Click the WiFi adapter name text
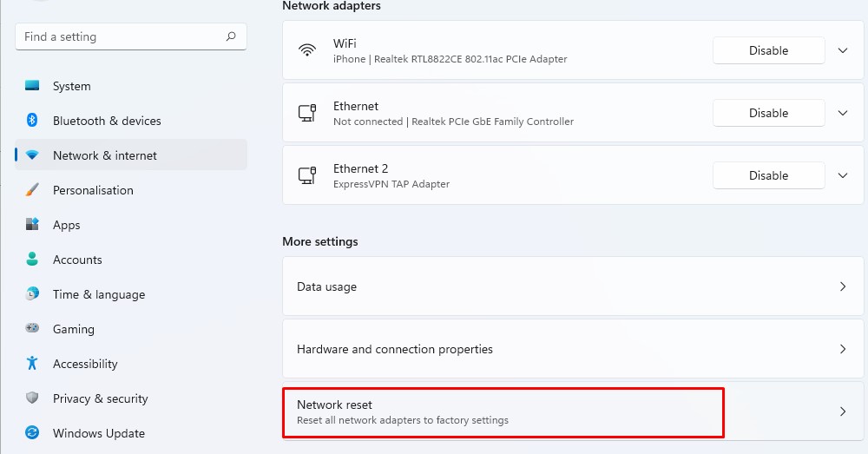Viewport: 868px width, 454px height. click(x=345, y=43)
